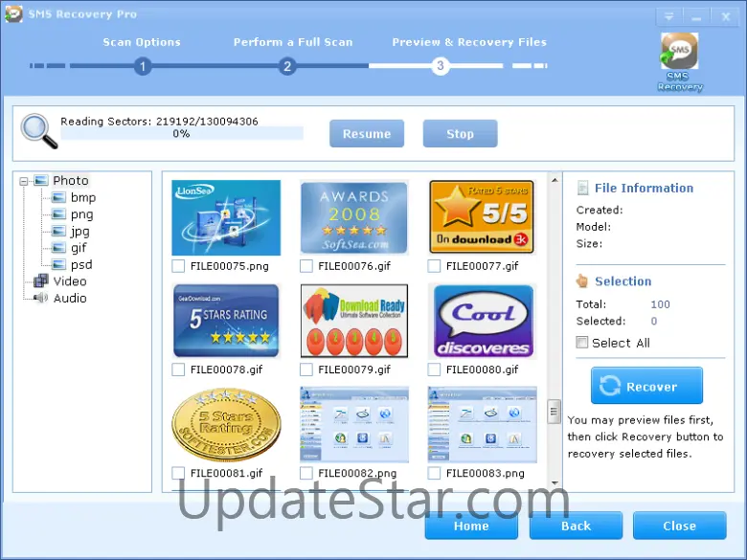Click step 3 circle marker
747x560 pixels.
(441, 66)
